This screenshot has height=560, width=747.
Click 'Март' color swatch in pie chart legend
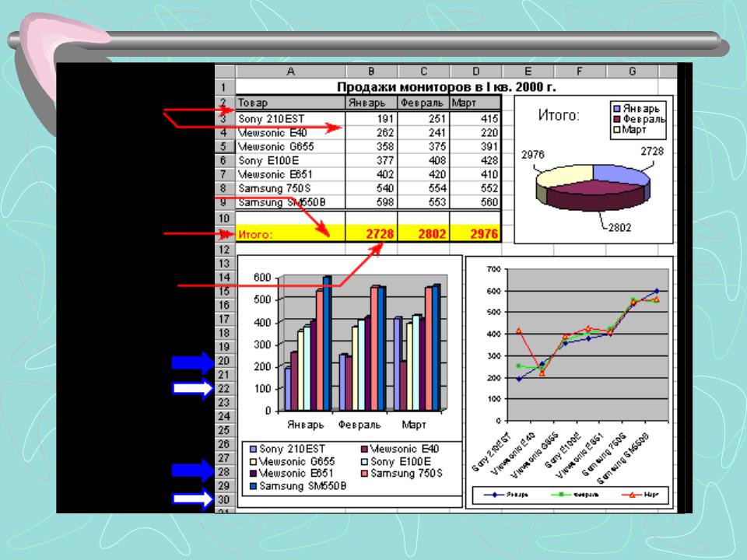(617, 129)
